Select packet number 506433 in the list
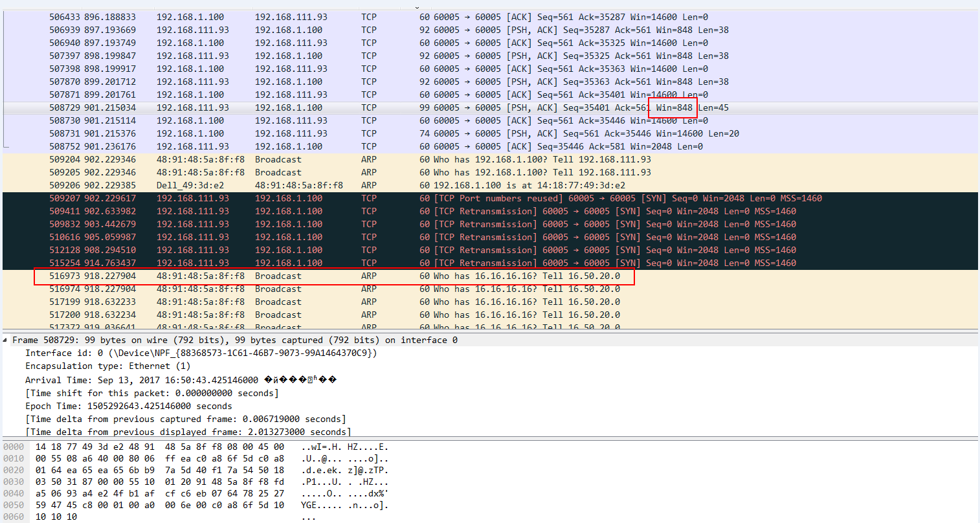 [x=490, y=17]
